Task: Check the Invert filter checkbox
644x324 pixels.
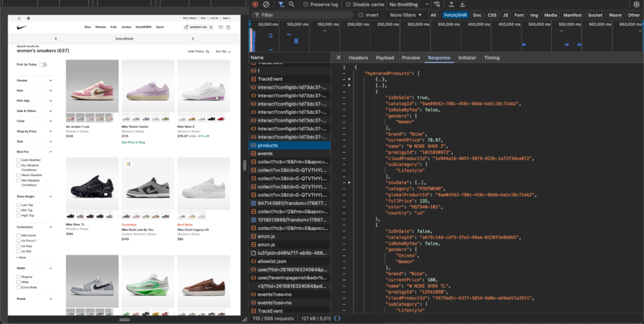Action: coord(360,14)
